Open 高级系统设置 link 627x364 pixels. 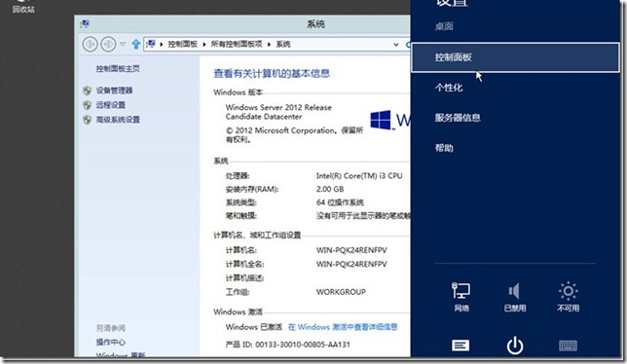click(x=118, y=120)
